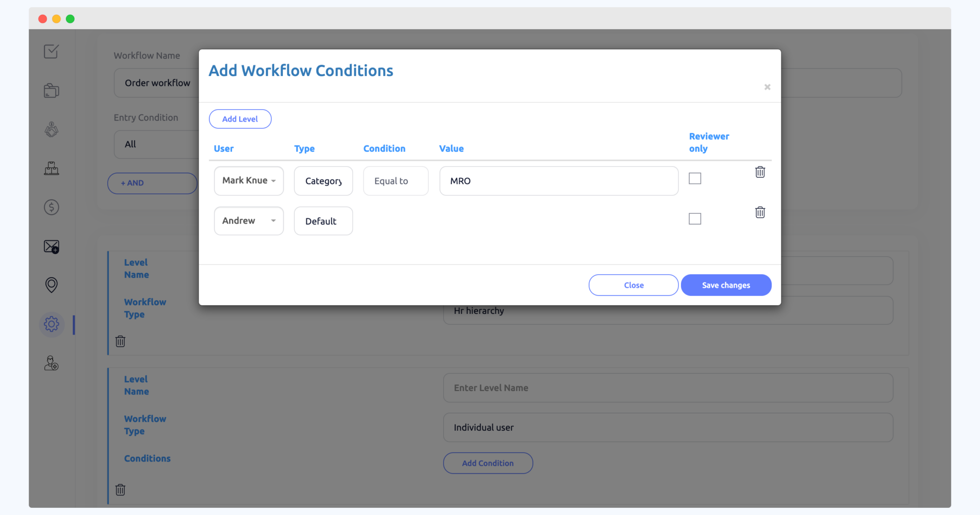Delete Mark Knue's condition row with trash icon
Image resolution: width=980 pixels, height=515 pixels.
[x=760, y=172]
